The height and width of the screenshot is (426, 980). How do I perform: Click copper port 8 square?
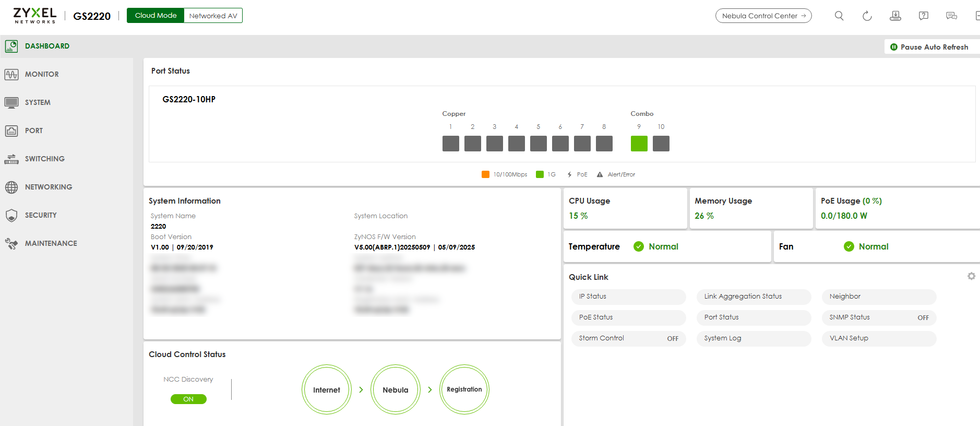click(x=604, y=144)
